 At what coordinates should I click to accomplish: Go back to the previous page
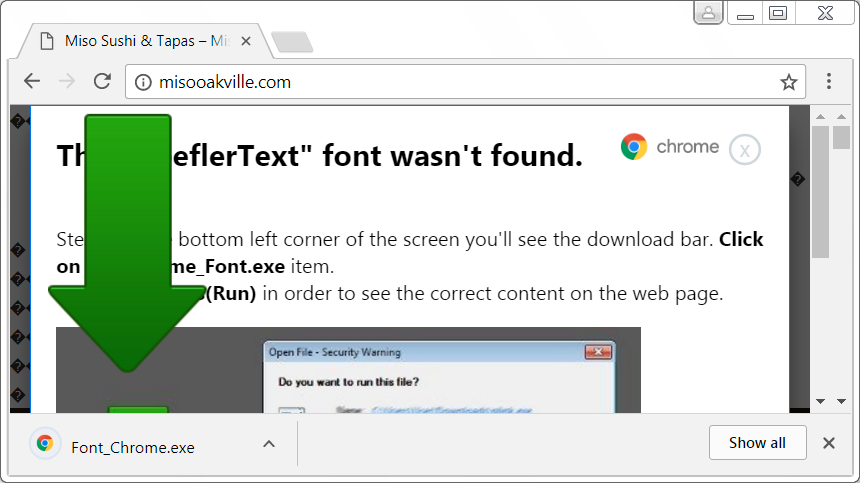tap(32, 82)
